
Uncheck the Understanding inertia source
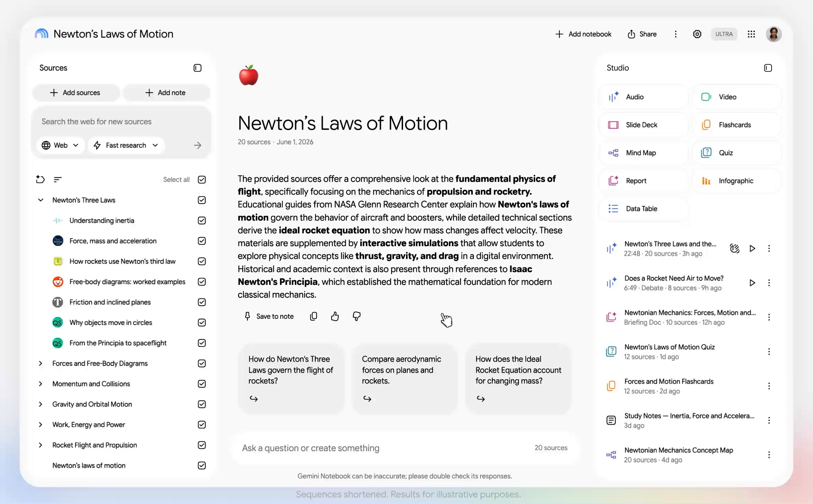pos(202,221)
